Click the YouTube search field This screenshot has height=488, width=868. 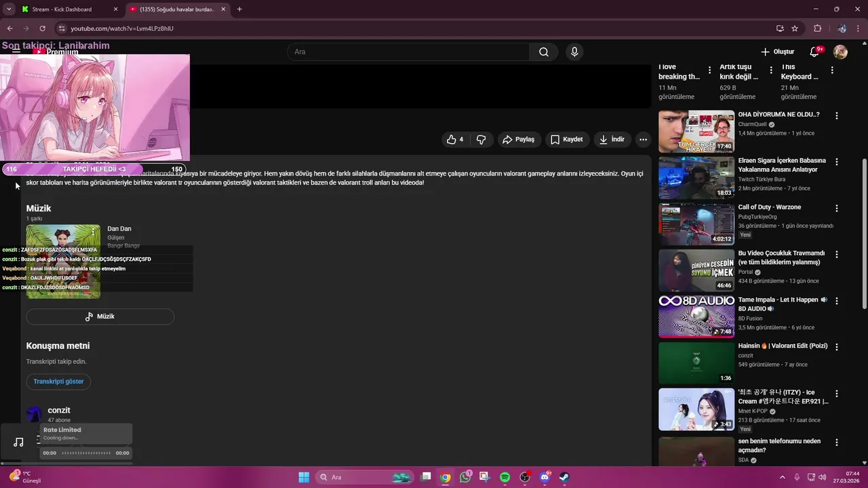[408, 52]
